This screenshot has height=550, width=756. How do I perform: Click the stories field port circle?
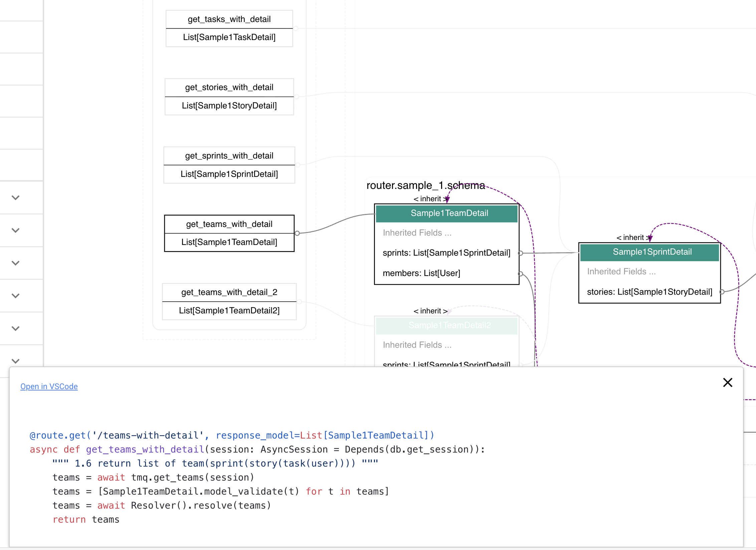pyautogui.click(x=722, y=292)
